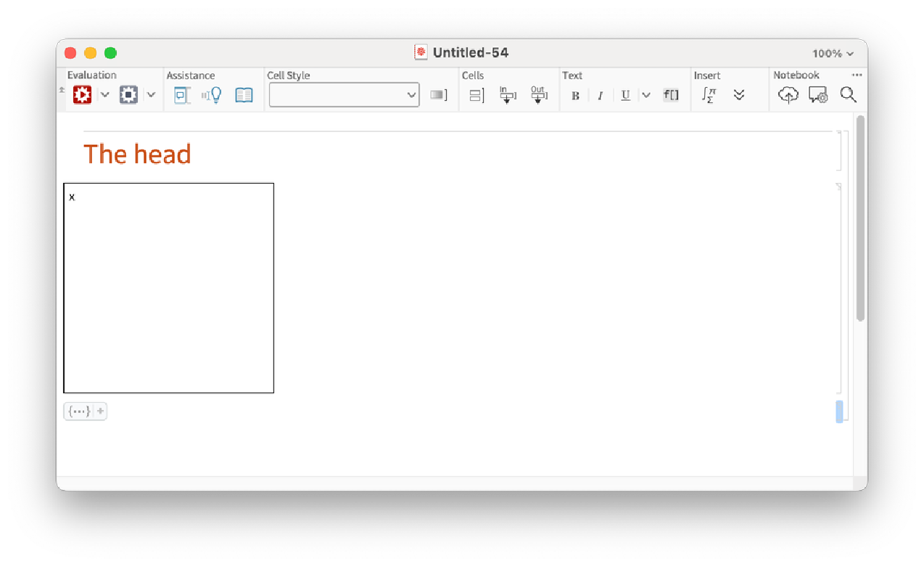Click the plus button below the cell
The image size is (924, 566).
coord(100,411)
